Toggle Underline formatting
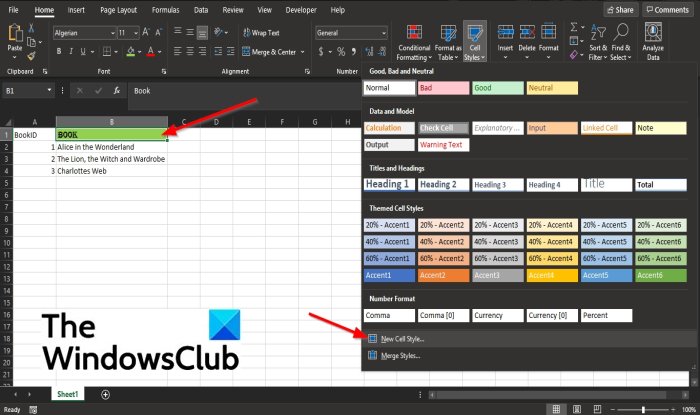Image resolution: width=700 pixels, height=415 pixels. 83,52
